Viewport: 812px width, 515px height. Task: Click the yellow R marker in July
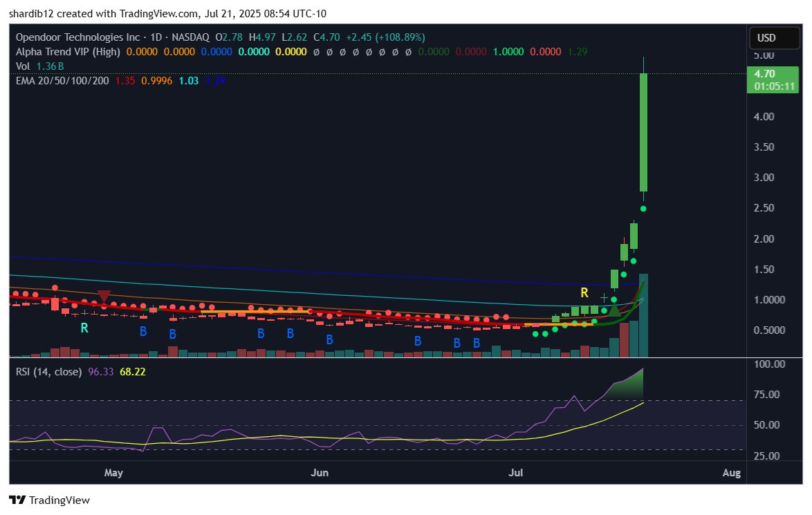(584, 293)
